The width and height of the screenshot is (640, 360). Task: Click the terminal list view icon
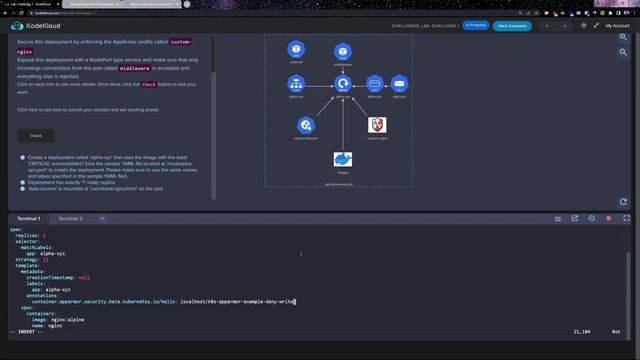tap(558, 219)
